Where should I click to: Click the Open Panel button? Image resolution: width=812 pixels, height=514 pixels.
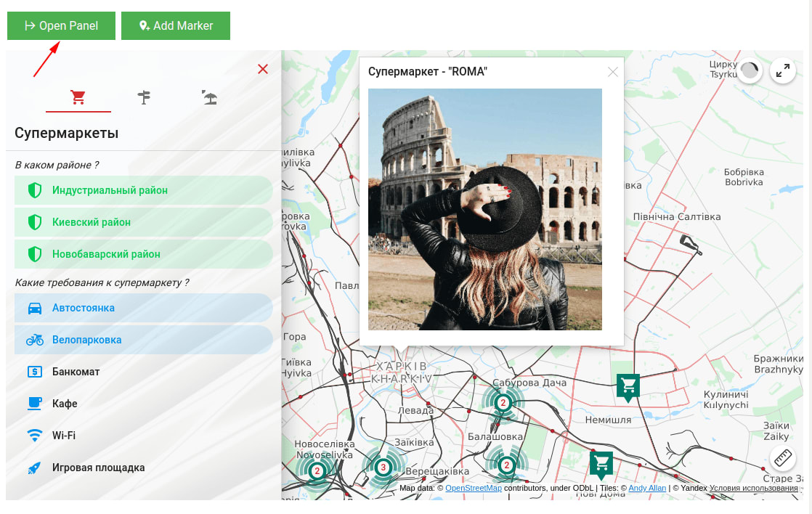61,25
